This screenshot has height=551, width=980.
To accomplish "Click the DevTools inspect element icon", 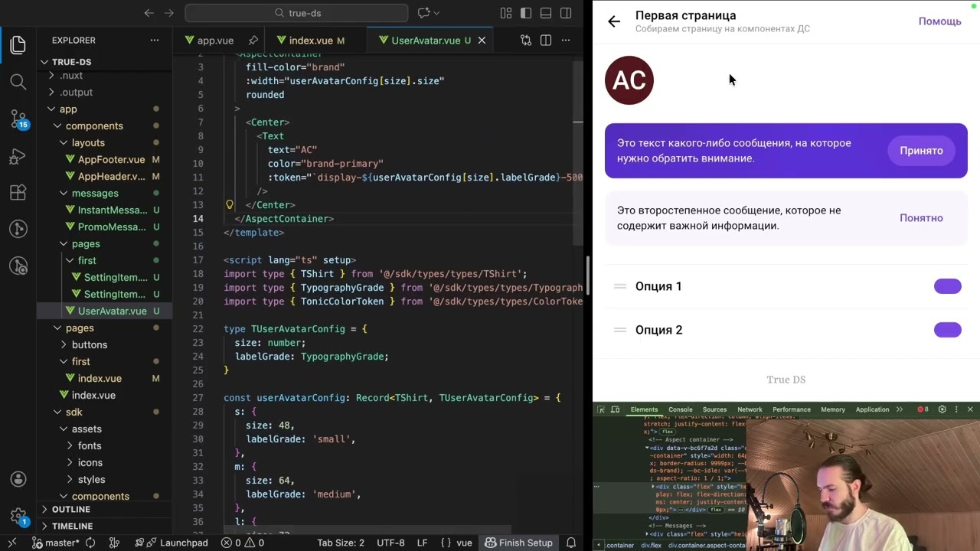I will (602, 409).
